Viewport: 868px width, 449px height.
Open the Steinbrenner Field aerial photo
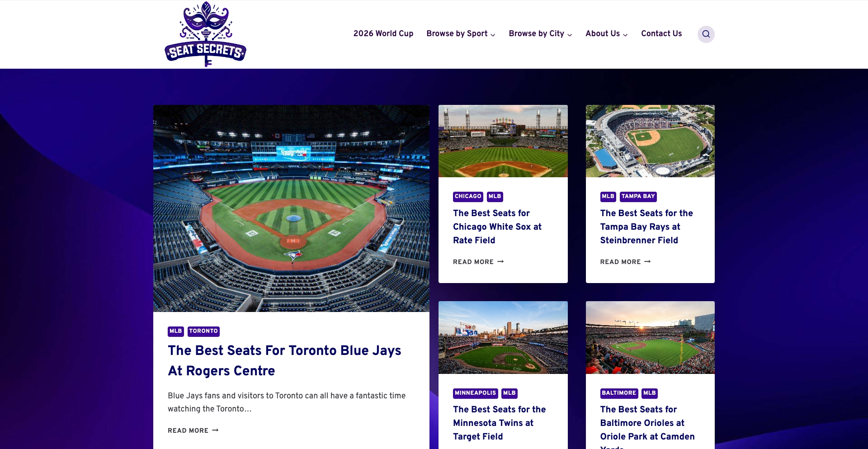(x=650, y=141)
